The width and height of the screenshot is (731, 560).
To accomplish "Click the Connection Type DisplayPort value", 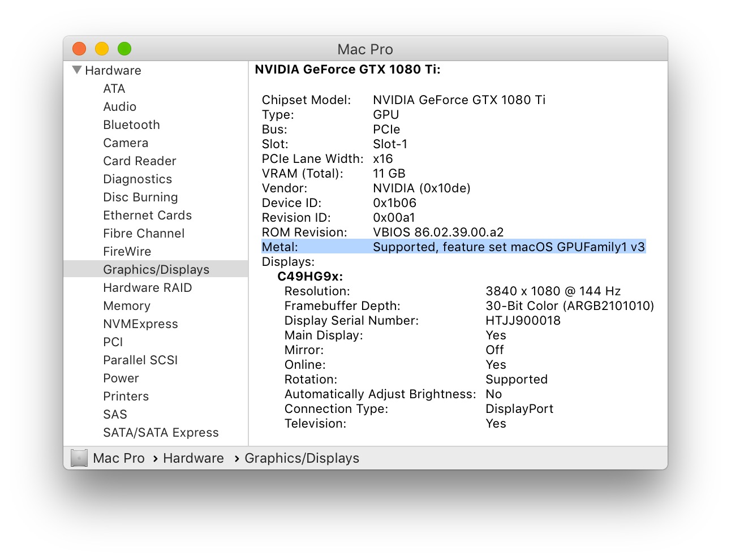I will coord(519,408).
